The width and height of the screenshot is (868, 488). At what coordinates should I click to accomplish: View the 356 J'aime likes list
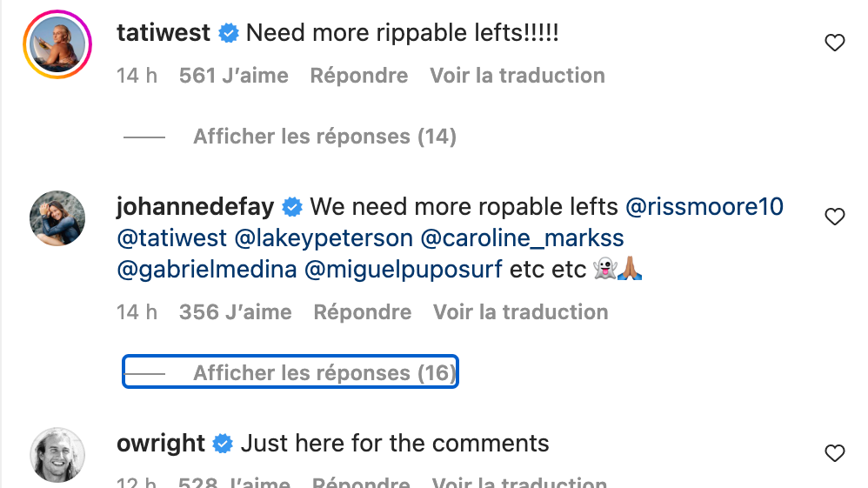[x=235, y=312]
